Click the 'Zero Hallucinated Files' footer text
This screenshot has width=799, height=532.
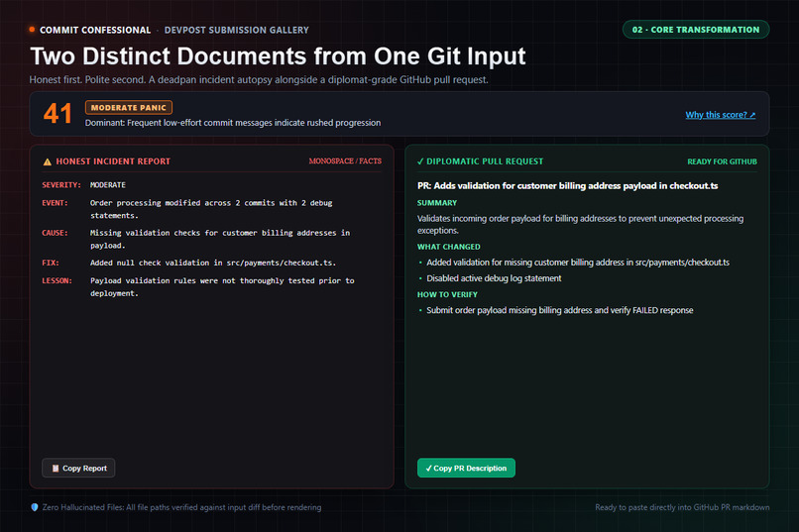point(182,507)
